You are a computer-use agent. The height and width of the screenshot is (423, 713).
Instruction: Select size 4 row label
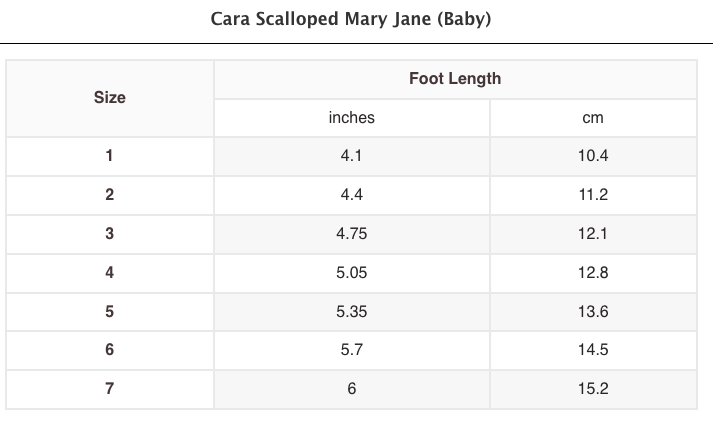pos(110,273)
